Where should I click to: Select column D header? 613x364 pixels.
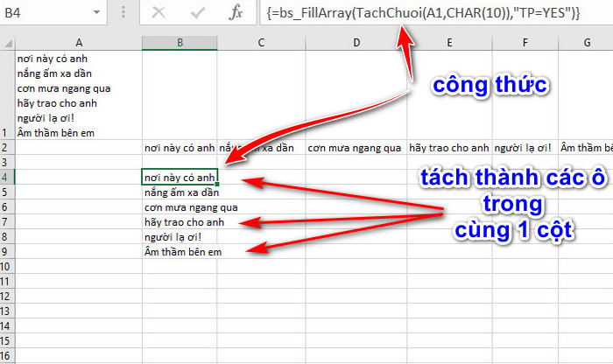(356, 43)
